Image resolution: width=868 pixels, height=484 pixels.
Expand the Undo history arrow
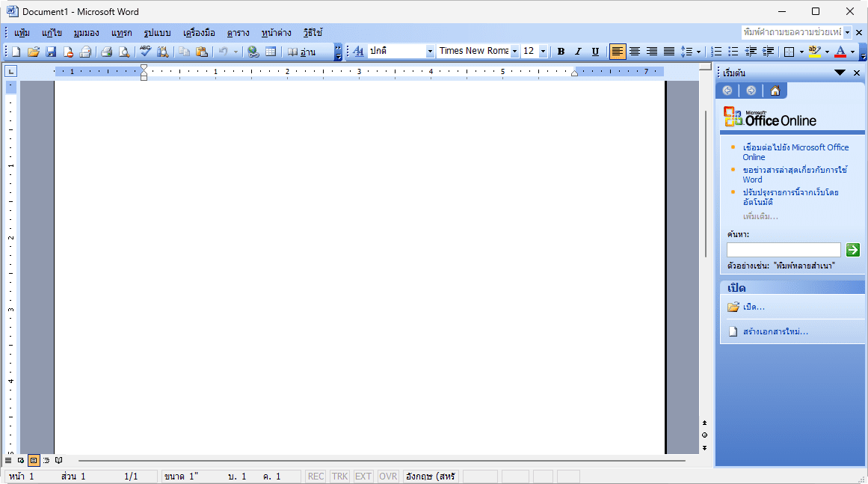point(236,52)
